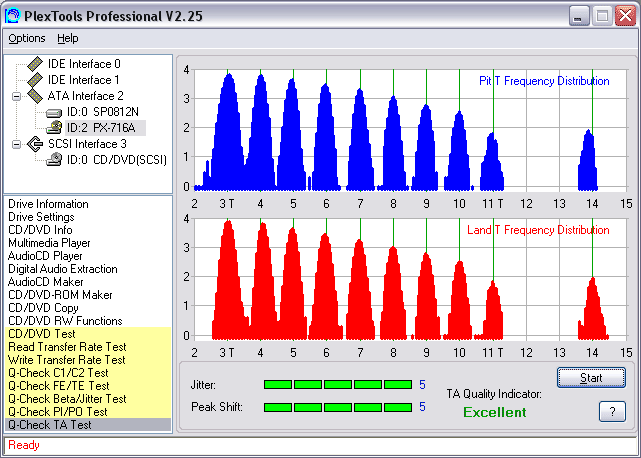
Task: Select ATA Interface 2 in device tree
Action: pos(85,96)
